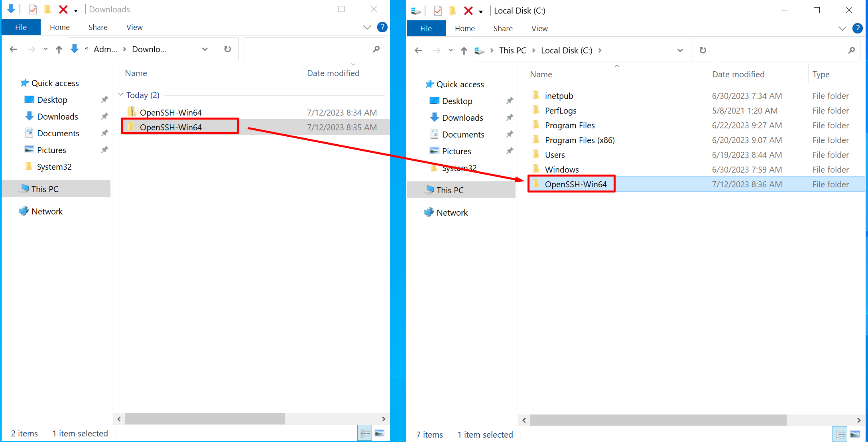Select Network in the left navigation pane
The image size is (868, 442).
47,211
